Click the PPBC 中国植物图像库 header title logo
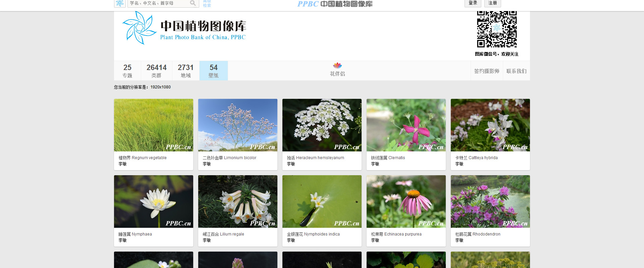The height and width of the screenshot is (268, 644). point(335,4)
